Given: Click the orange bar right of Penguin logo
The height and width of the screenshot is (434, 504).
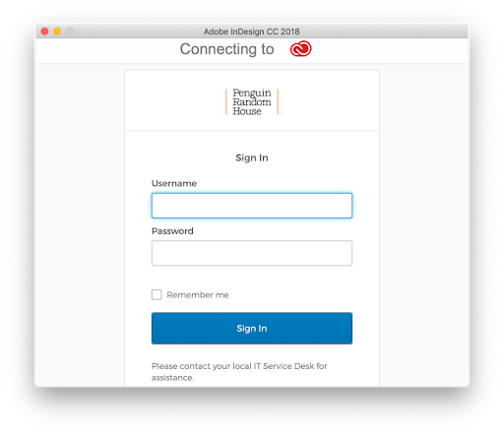Looking at the screenshot, I should pyautogui.click(x=278, y=101).
